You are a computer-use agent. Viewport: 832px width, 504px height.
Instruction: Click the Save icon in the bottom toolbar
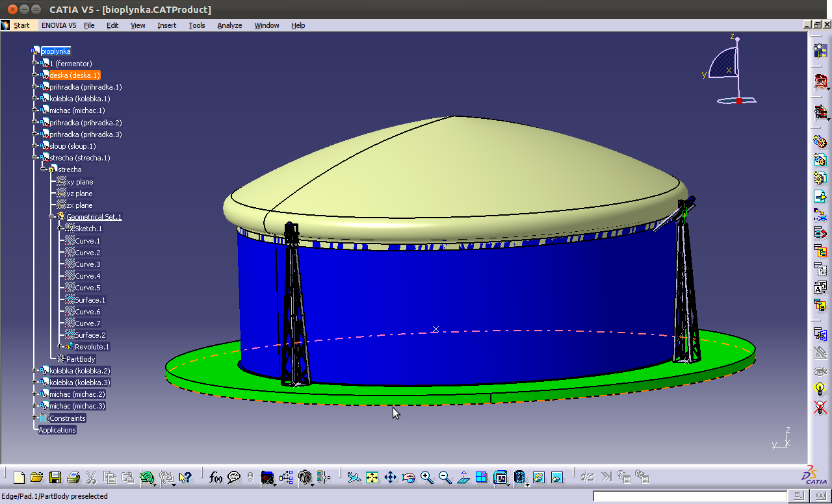tap(55, 478)
